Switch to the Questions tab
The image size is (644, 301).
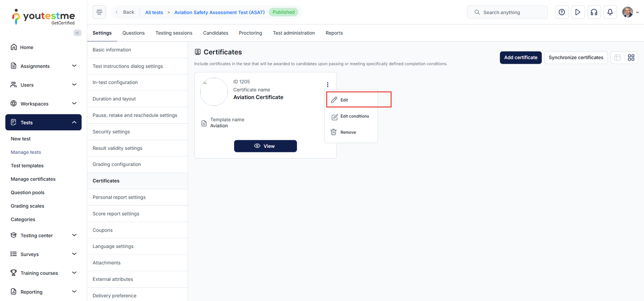pos(133,33)
